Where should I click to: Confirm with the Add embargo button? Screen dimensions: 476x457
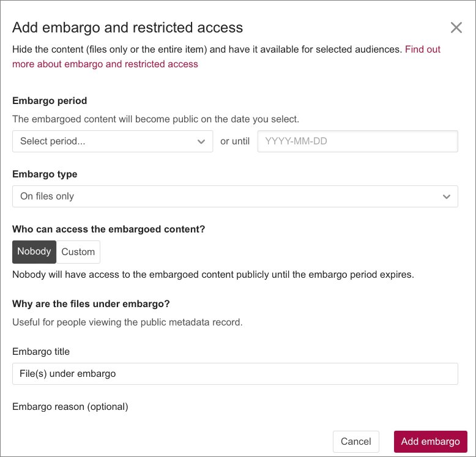(x=430, y=442)
